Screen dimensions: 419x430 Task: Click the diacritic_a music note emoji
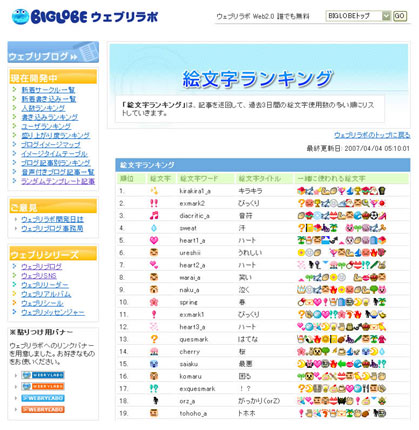[x=154, y=216]
